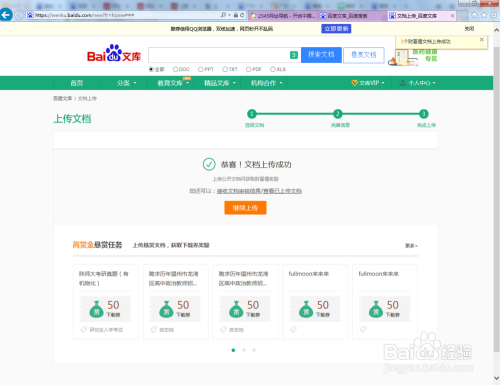Close the 文档上传_百度文库 browser tab
This screenshot has width=500, height=385.
(452, 16)
